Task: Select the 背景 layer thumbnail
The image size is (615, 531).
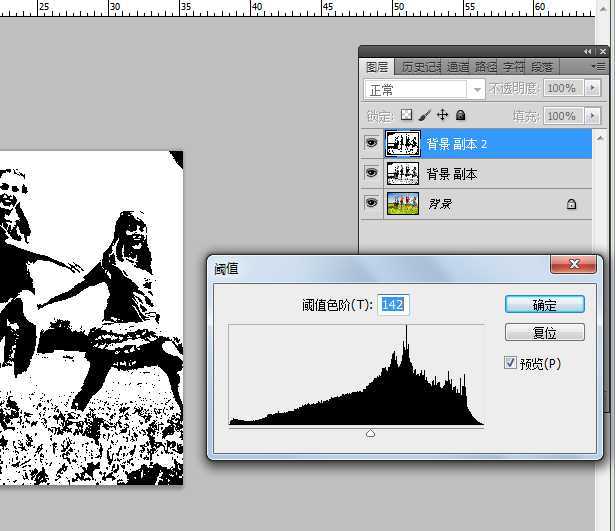Action: (x=402, y=204)
